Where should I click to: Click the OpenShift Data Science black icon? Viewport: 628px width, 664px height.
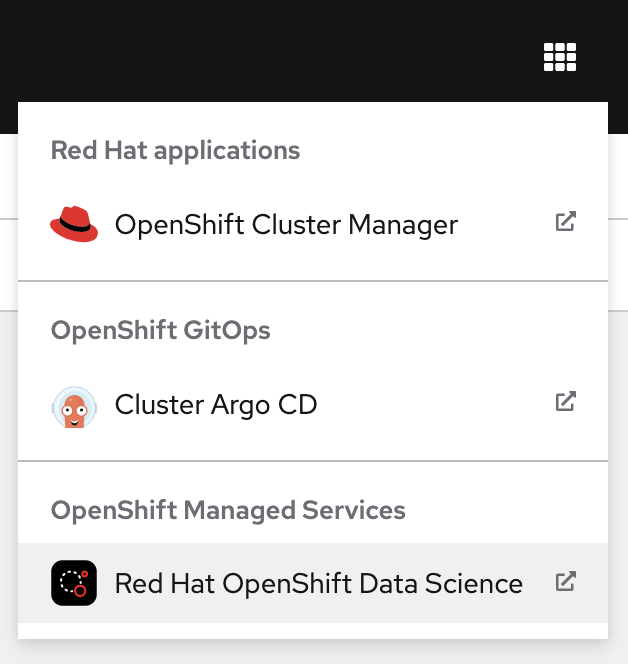pos(74,583)
